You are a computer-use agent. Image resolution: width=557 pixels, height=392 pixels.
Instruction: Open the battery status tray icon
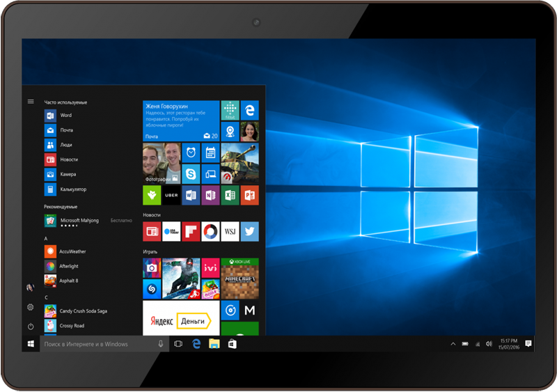pyautogui.click(x=465, y=344)
